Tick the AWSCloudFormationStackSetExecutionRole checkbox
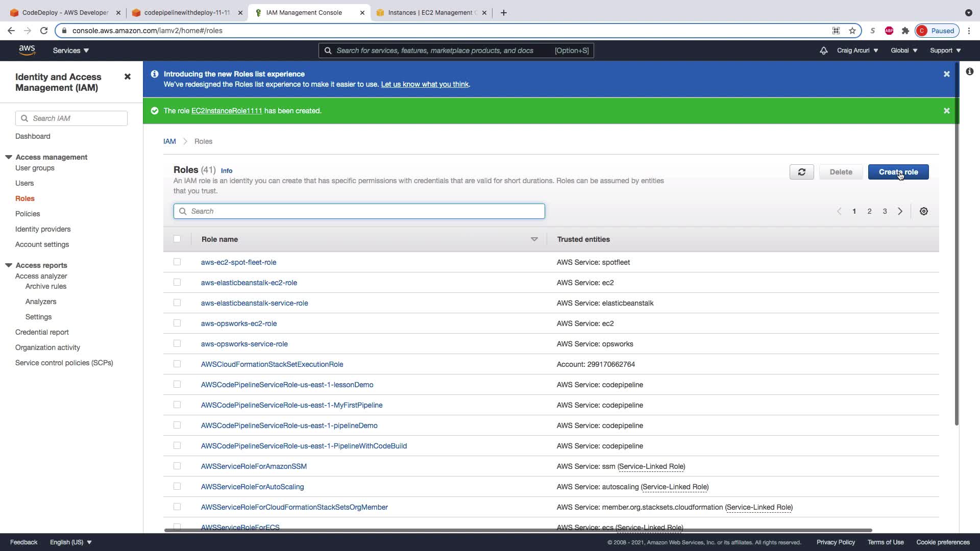Viewport: 980px width, 551px height. pos(177,364)
